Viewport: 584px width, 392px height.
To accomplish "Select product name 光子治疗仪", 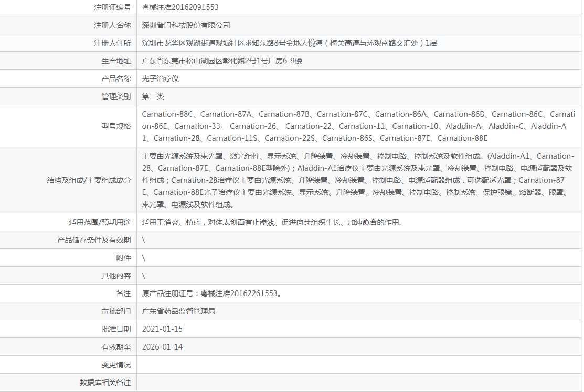I will pyautogui.click(x=160, y=79).
